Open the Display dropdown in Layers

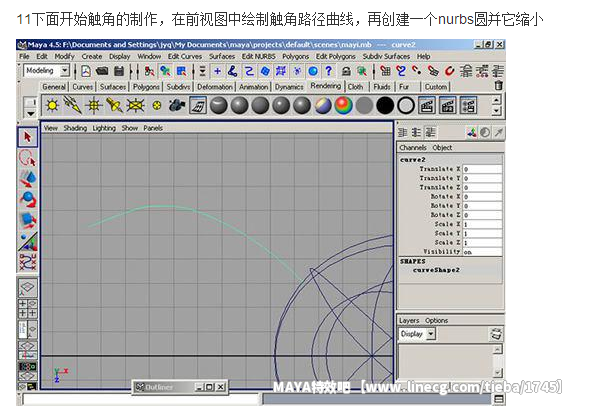click(431, 334)
